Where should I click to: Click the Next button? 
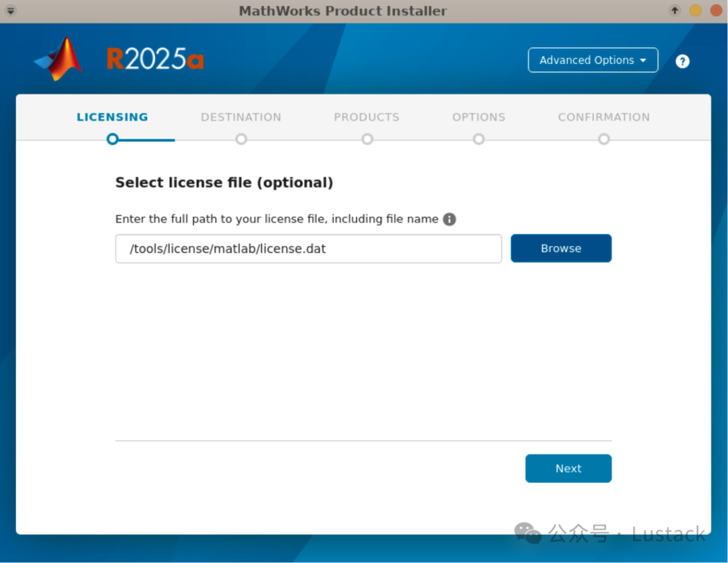click(568, 468)
